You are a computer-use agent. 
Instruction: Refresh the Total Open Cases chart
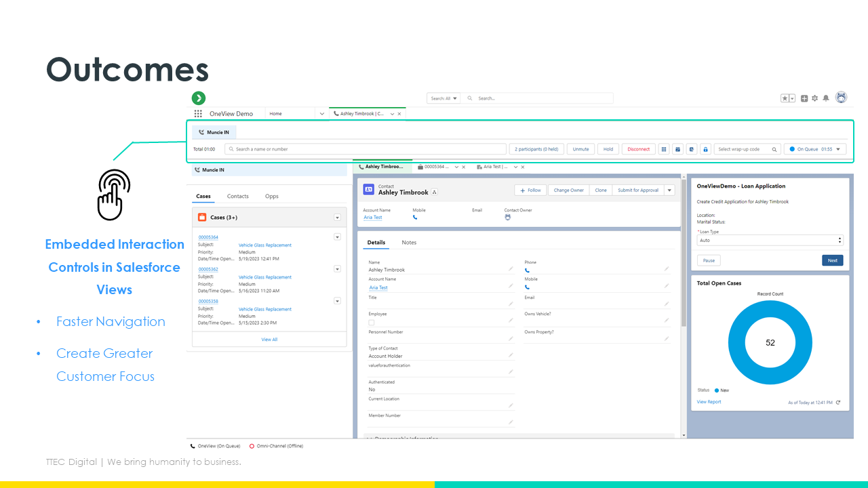(x=838, y=403)
